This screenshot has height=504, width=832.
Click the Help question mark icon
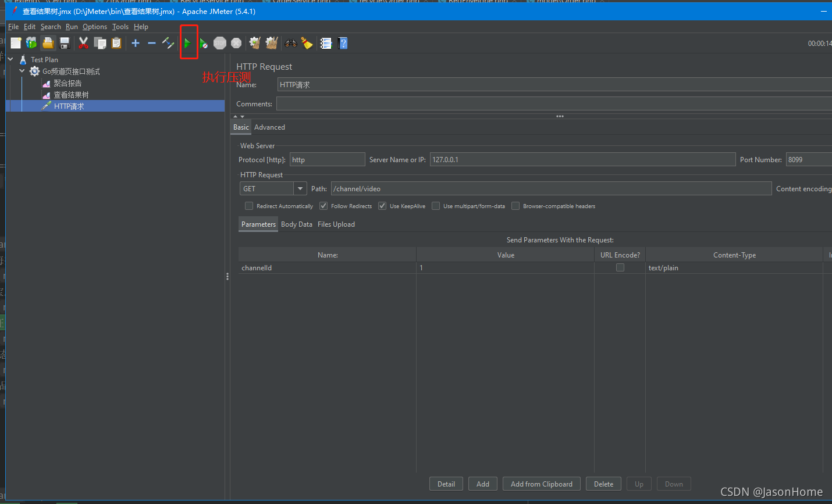pos(343,43)
